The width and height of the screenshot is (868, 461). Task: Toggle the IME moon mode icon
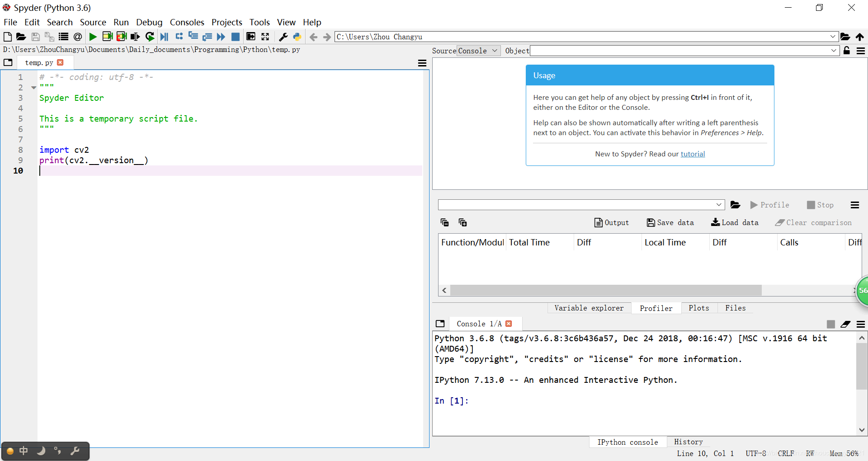[41, 451]
